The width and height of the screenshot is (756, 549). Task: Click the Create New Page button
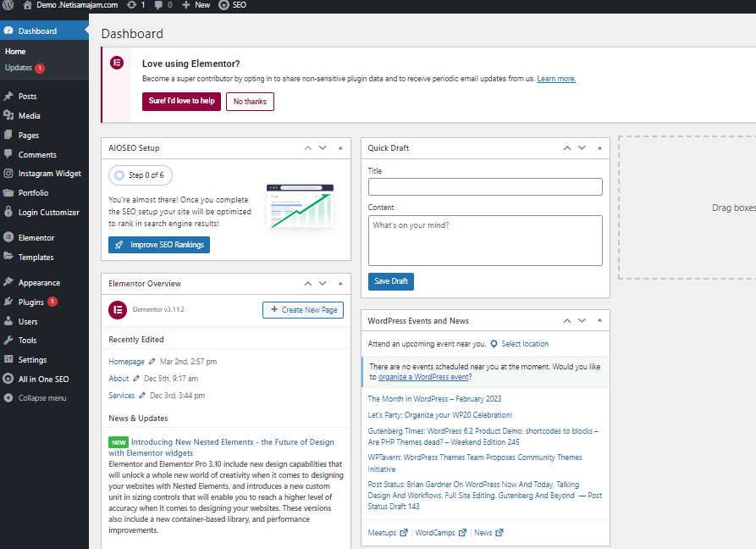coord(303,310)
